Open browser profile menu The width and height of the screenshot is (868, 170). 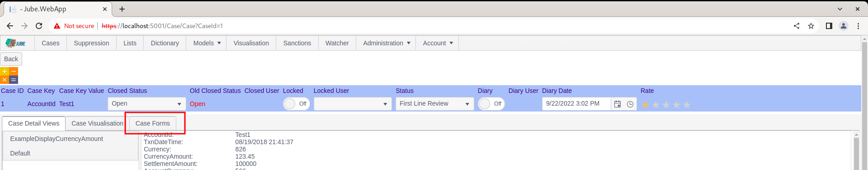[844, 26]
